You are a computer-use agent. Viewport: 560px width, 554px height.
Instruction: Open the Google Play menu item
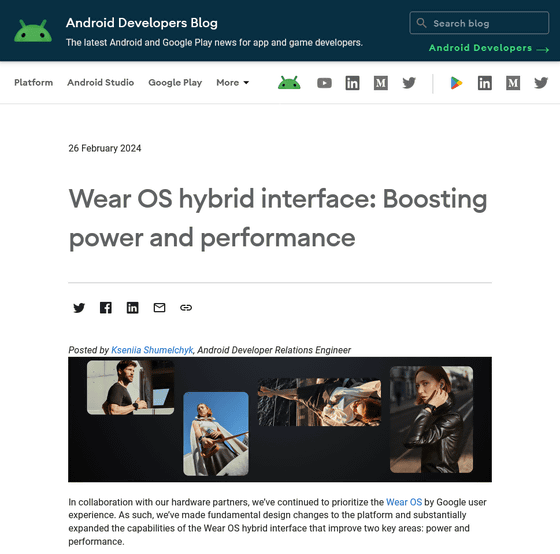click(x=175, y=83)
